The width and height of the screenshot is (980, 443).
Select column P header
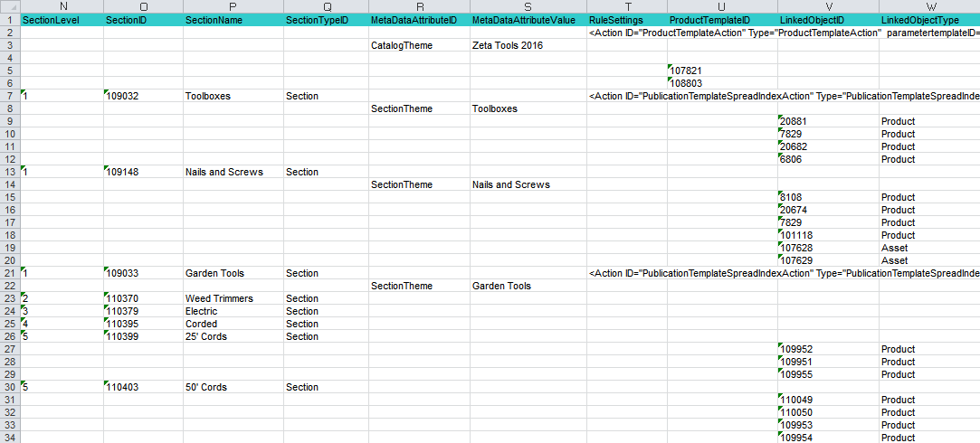233,6
